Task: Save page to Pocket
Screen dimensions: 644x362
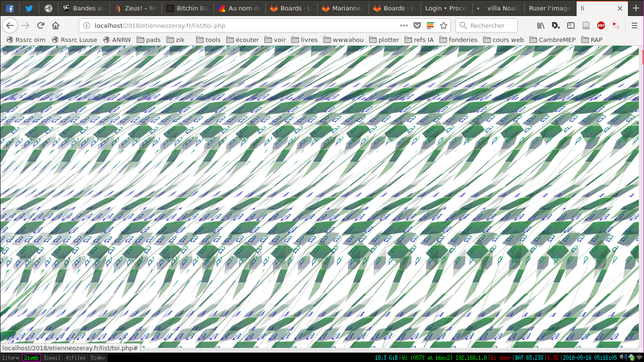Action: pos(417,25)
